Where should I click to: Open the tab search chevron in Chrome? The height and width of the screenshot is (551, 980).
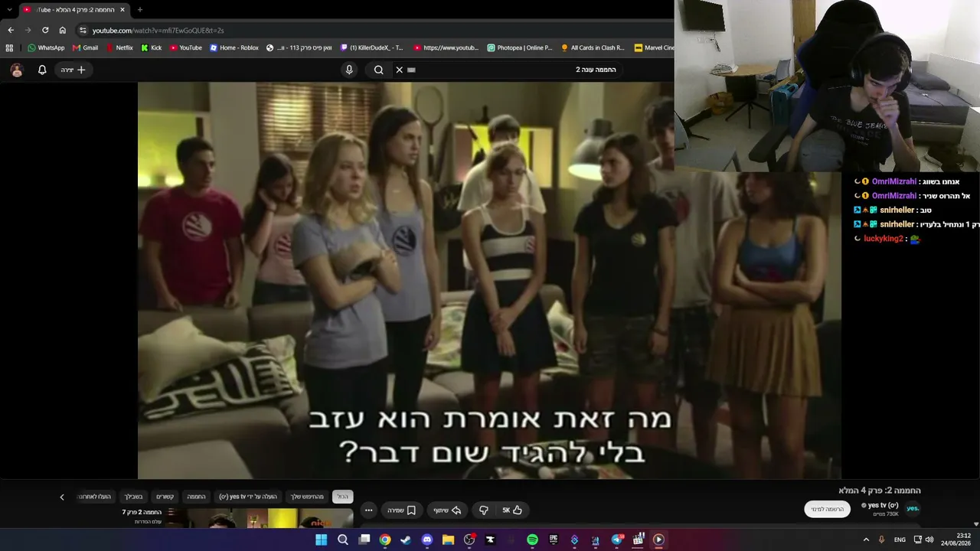pyautogui.click(x=9, y=10)
